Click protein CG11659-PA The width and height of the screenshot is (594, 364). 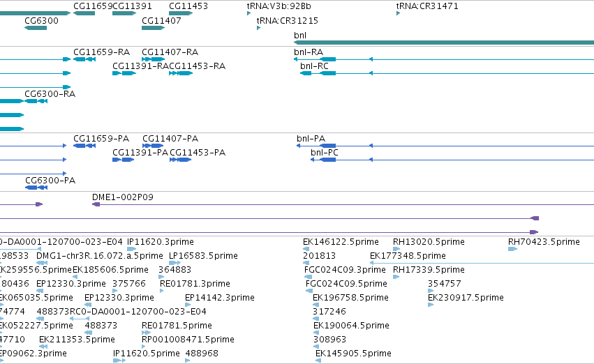101,139
